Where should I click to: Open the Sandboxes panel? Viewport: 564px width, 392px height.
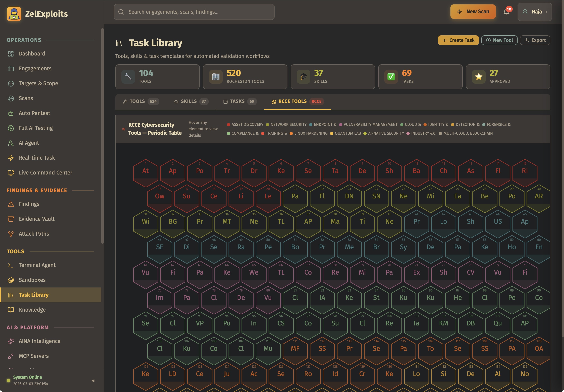click(32, 280)
